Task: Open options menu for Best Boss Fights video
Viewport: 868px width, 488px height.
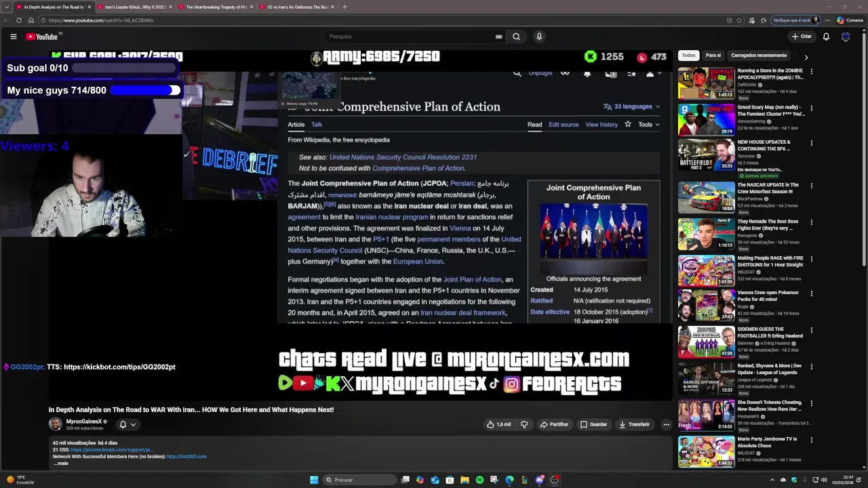Action: click(811, 222)
